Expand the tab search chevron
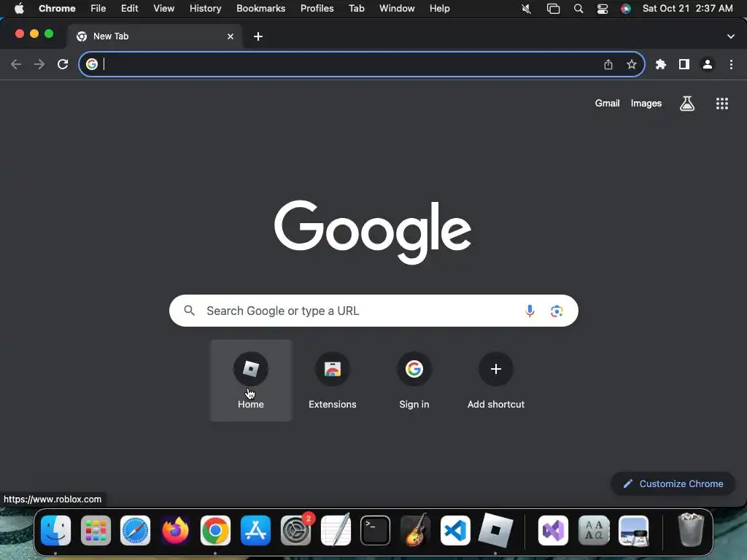Viewport: 747px width, 560px height. tap(731, 36)
